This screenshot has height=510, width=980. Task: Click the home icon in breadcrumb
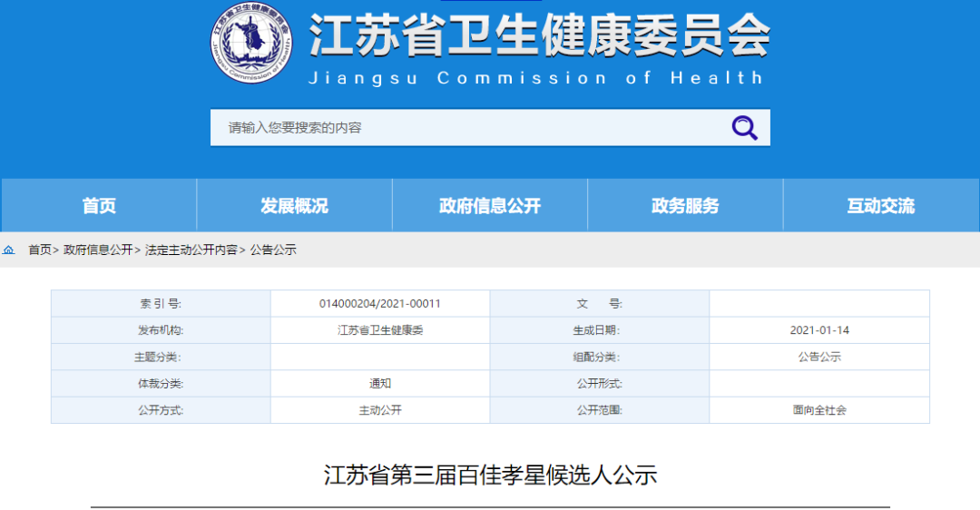(9, 250)
